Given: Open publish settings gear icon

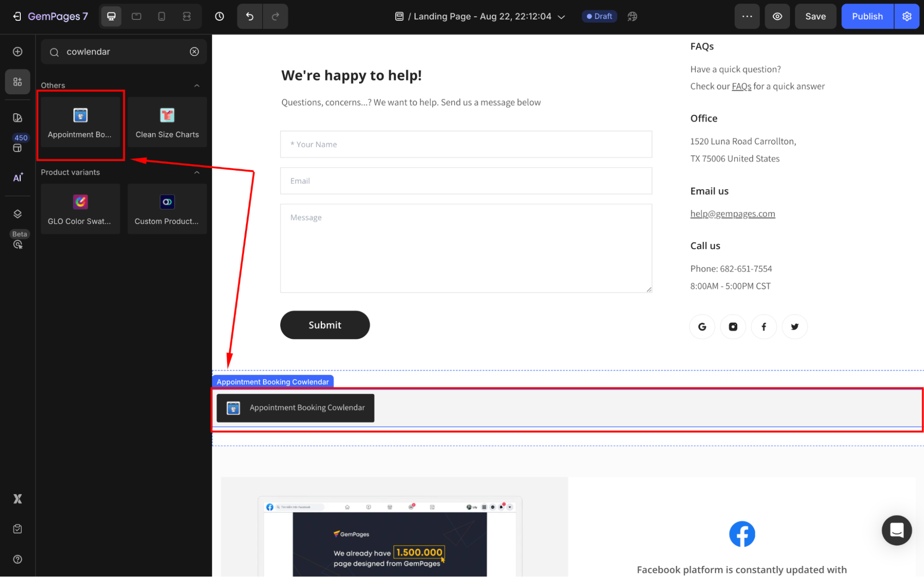Looking at the screenshot, I should click(907, 17).
